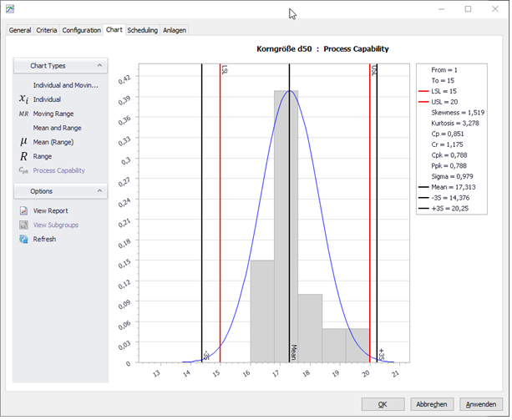Click the MR Moving Range icon
The image size is (512, 420).
click(x=23, y=114)
